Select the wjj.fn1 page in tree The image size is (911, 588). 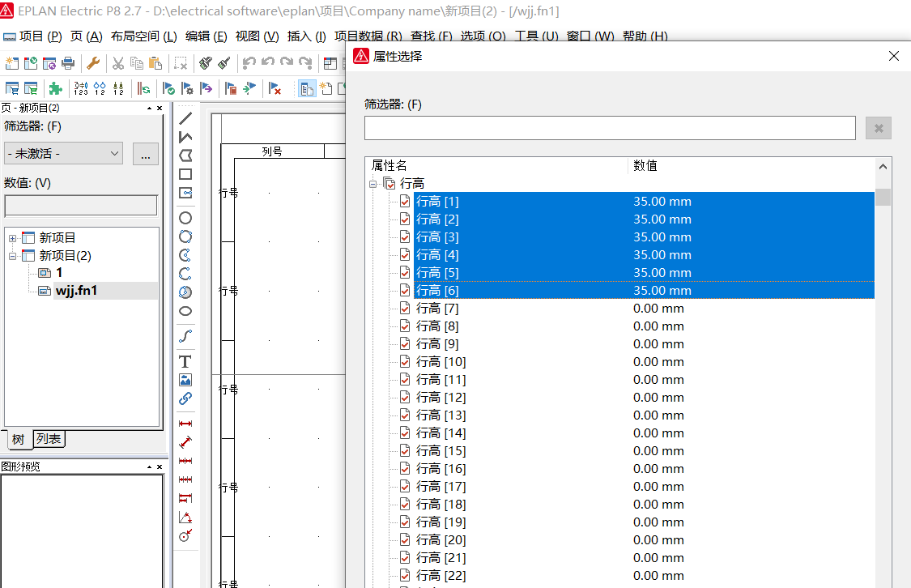[x=76, y=291]
